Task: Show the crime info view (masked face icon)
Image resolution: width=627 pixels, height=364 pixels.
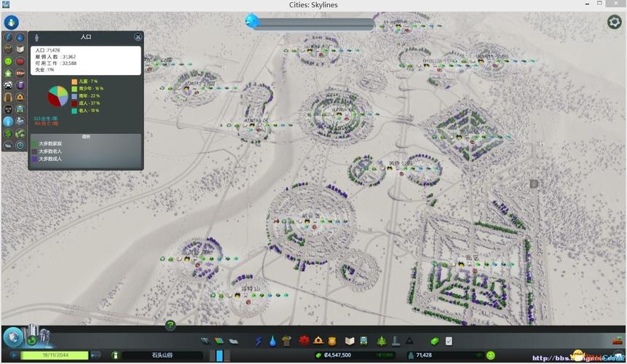Action: coord(9,109)
